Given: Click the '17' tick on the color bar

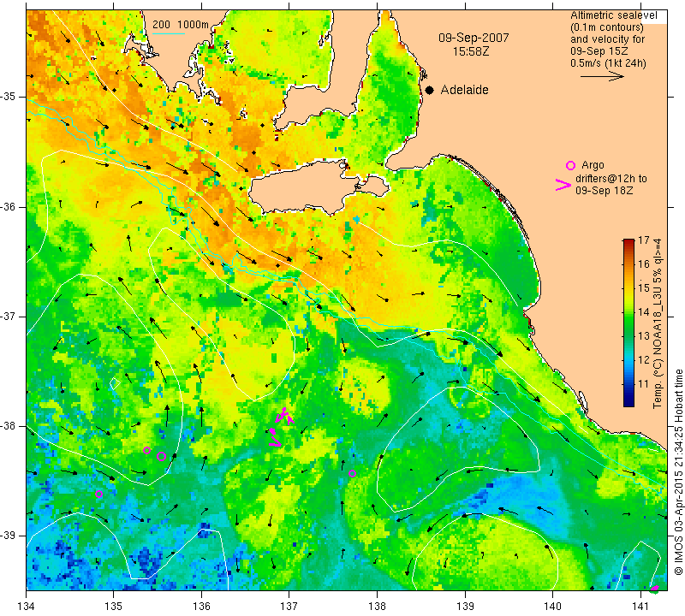Looking at the screenshot, I should point(644,240).
